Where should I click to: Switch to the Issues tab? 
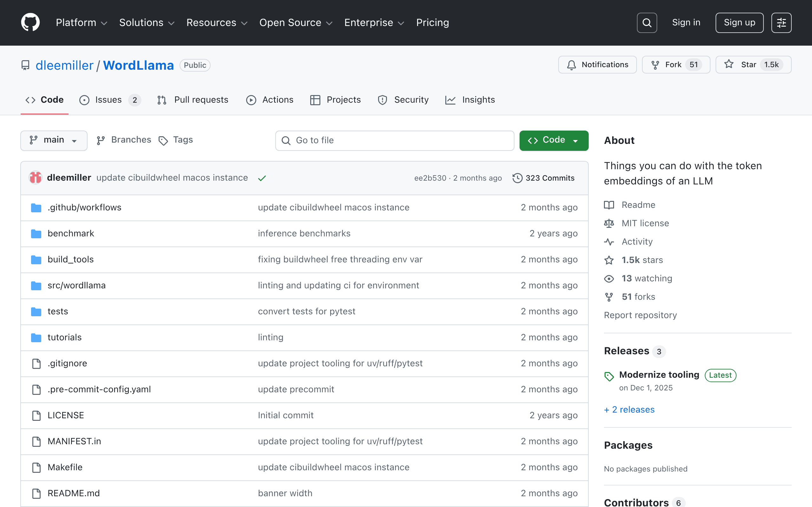point(110,100)
